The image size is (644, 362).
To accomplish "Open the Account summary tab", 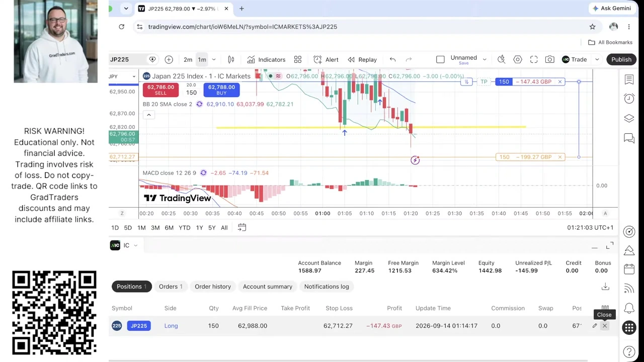I will point(268,287).
